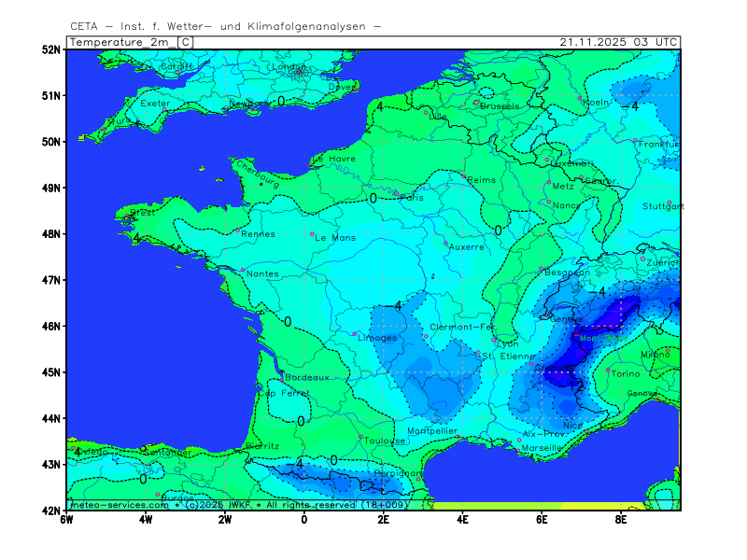747x560 pixels.
Task: Click the -12 contour label in the Alps
Action: [x=574, y=385]
